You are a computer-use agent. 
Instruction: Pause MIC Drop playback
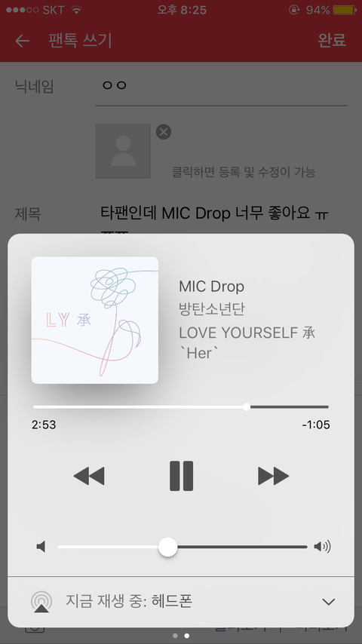[x=181, y=476]
